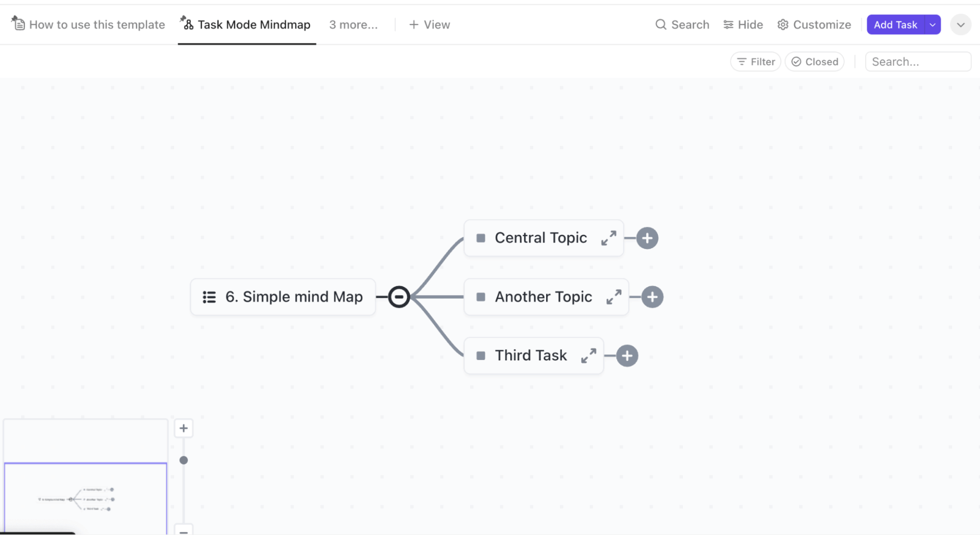Click the expand arrows on Another Topic node
This screenshot has height=535, width=980.
click(x=615, y=297)
